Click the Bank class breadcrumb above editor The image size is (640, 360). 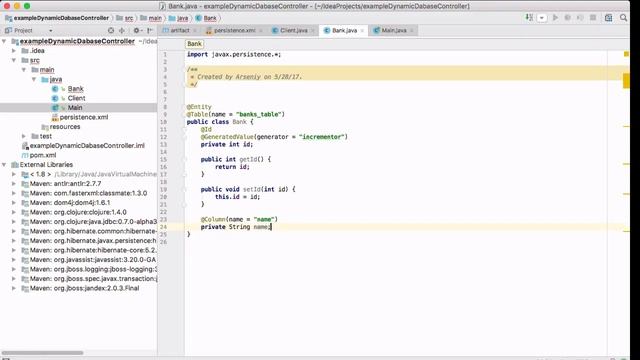click(x=194, y=44)
